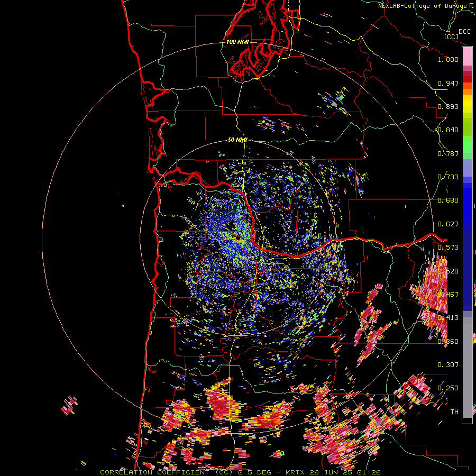Viewport: 476px width, 476px height.
Task: Click the 01:26 timestamp
Action: [370, 472]
